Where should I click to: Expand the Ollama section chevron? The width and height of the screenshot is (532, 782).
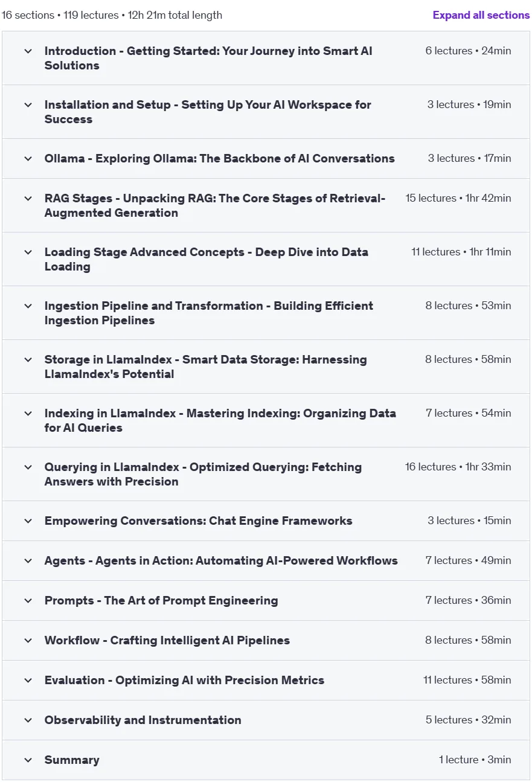(28, 159)
